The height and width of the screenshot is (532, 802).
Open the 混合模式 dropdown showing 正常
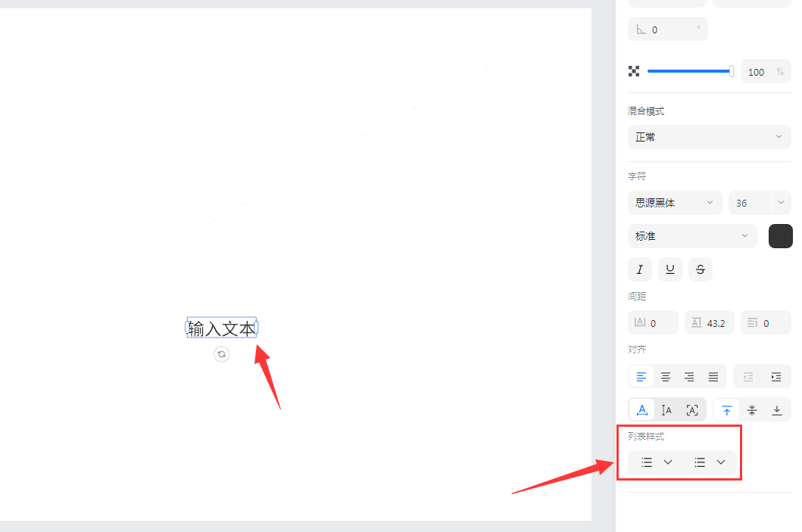pyautogui.click(x=709, y=137)
